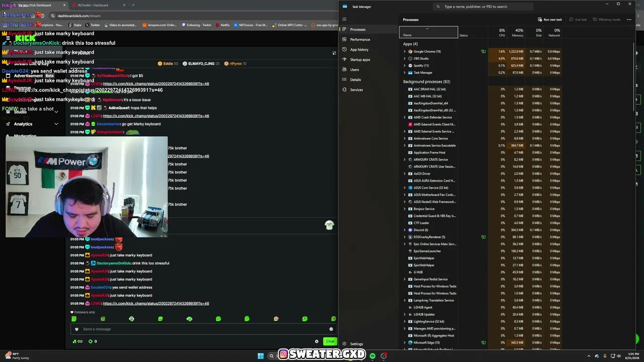Image resolution: width=644 pixels, height=362 pixels.
Task: Open the Following - Twitch bookmark
Action: coord(197,25)
